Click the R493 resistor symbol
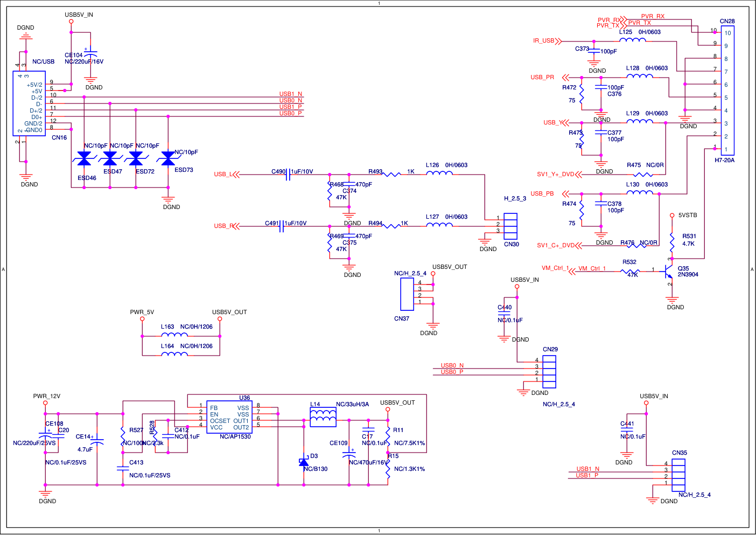756x535 pixels. [391, 175]
